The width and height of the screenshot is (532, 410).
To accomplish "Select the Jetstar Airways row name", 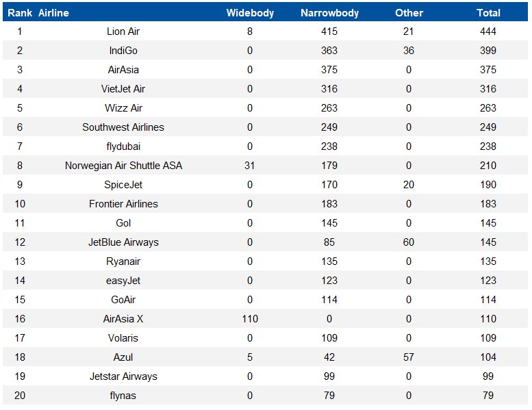I will 123,376.
